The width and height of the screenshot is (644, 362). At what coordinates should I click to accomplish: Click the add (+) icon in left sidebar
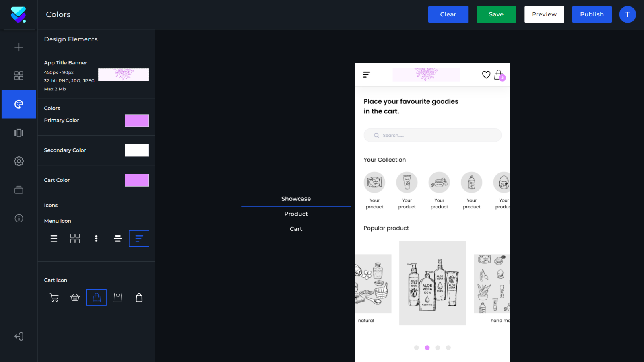(19, 47)
